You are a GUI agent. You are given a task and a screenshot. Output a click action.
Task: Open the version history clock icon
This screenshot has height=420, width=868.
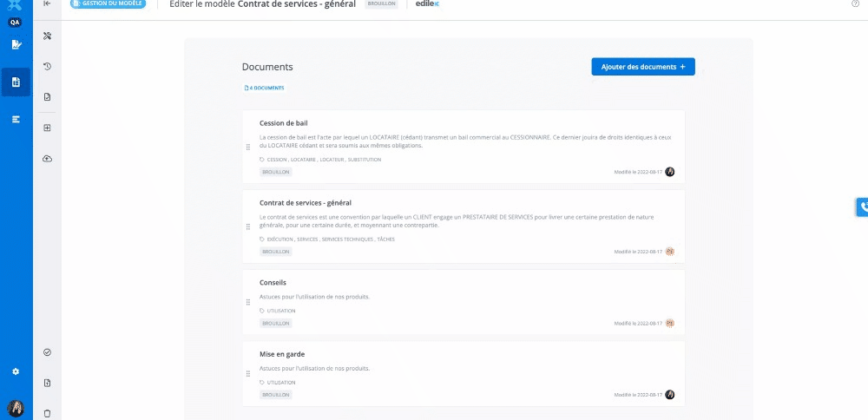click(47, 66)
